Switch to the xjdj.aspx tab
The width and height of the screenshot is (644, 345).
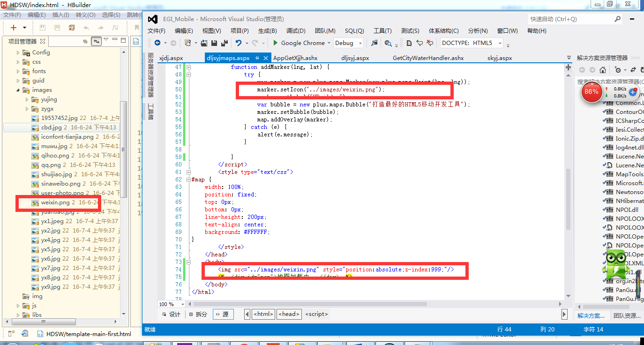171,58
